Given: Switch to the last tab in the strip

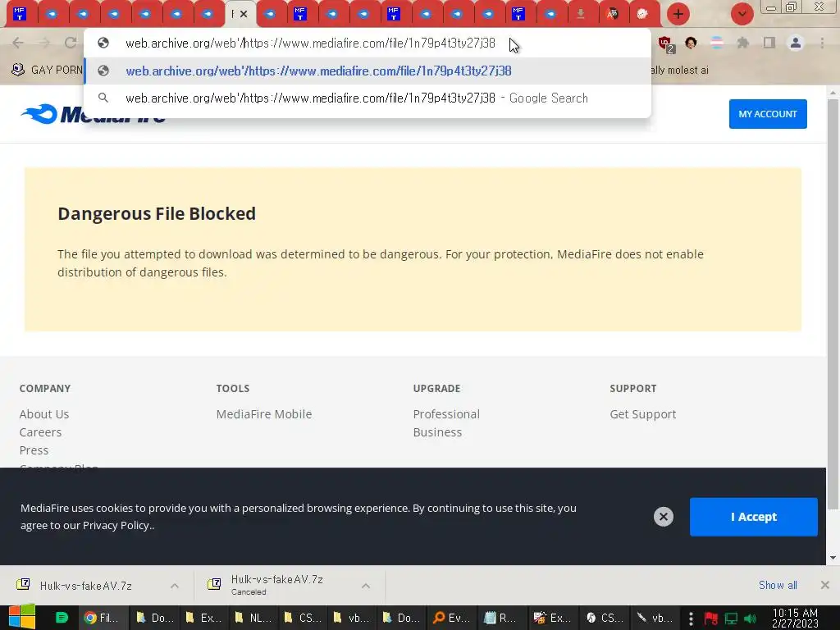Looking at the screenshot, I should [642, 14].
